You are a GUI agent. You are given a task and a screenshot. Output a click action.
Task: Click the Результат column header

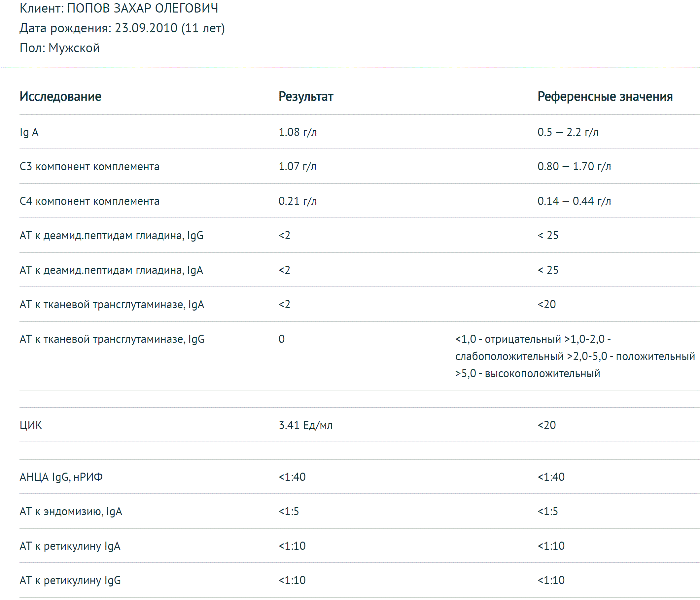click(306, 97)
